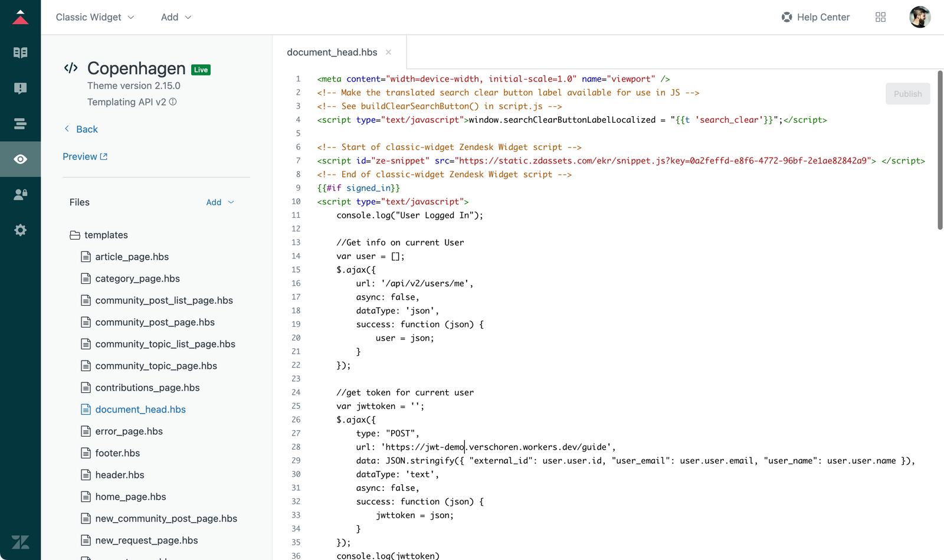
Task: Click line number 16 in gutter
Action: click(x=296, y=283)
